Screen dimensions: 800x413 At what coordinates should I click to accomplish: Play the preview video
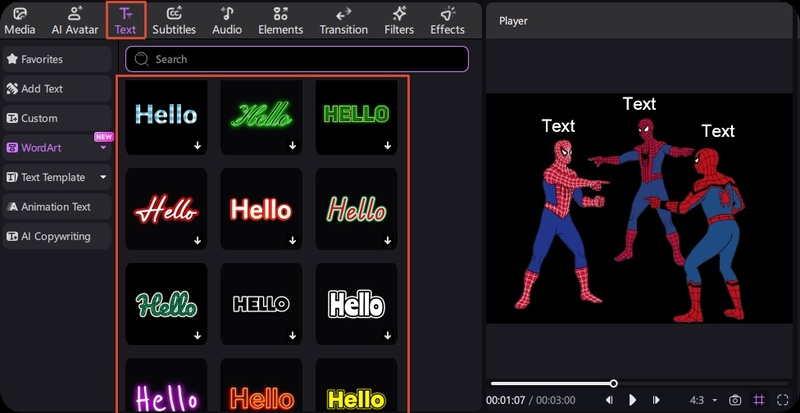[x=633, y=400]
